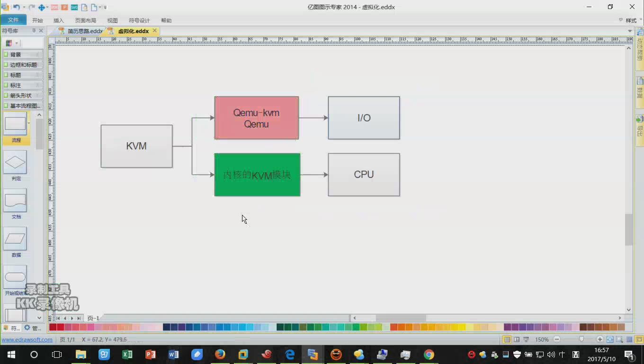
Task: Open the www.edrawsoft.com link
Action: tap(27, 339)
